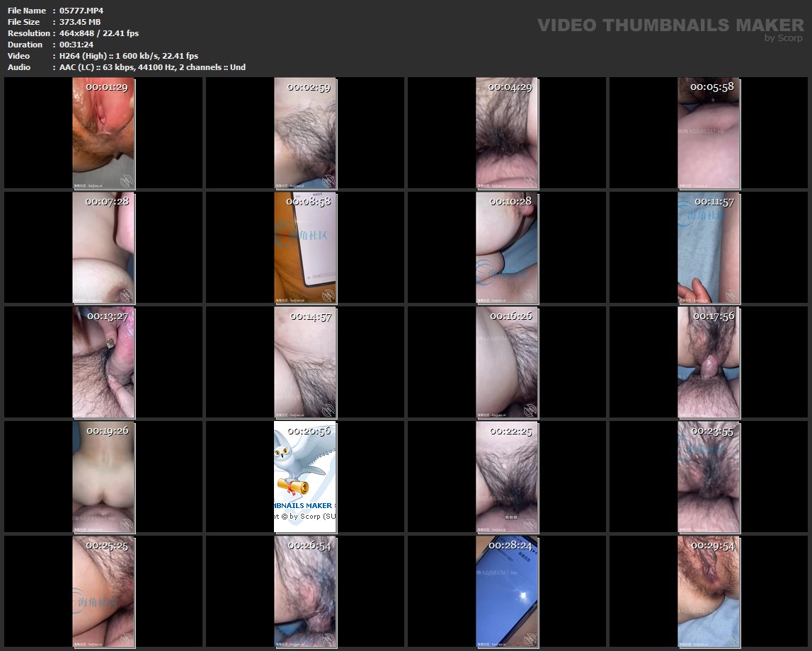Click the H264 video codec info line
This screenshot has height=651, width=812.
(128, 56)
